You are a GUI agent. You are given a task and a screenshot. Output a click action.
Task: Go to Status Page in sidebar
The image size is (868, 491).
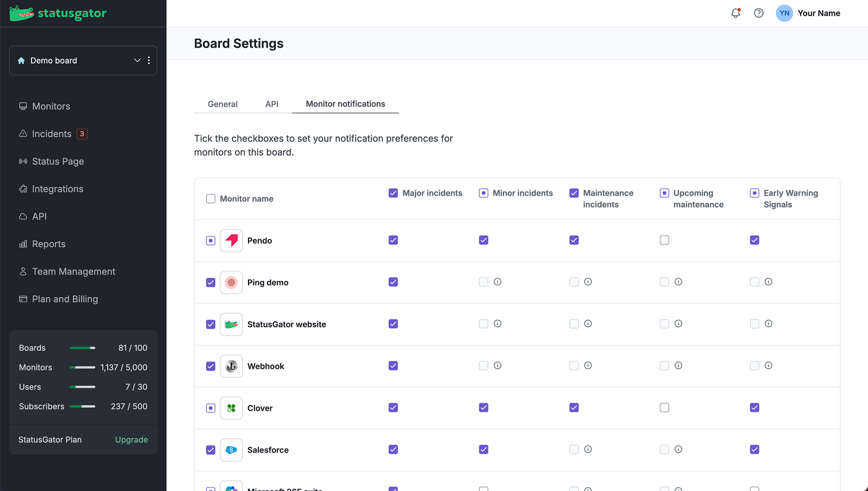pyautogui.click(x=58, y=161)
